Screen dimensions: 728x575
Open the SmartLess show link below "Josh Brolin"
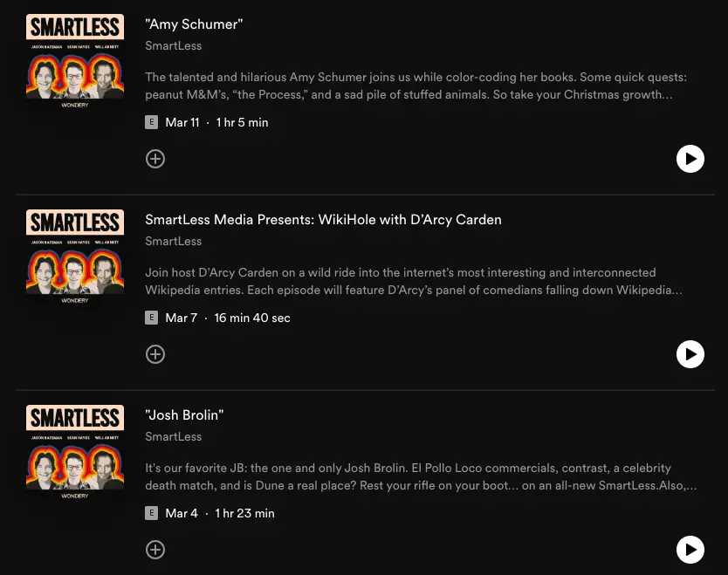tap(173, 436)
